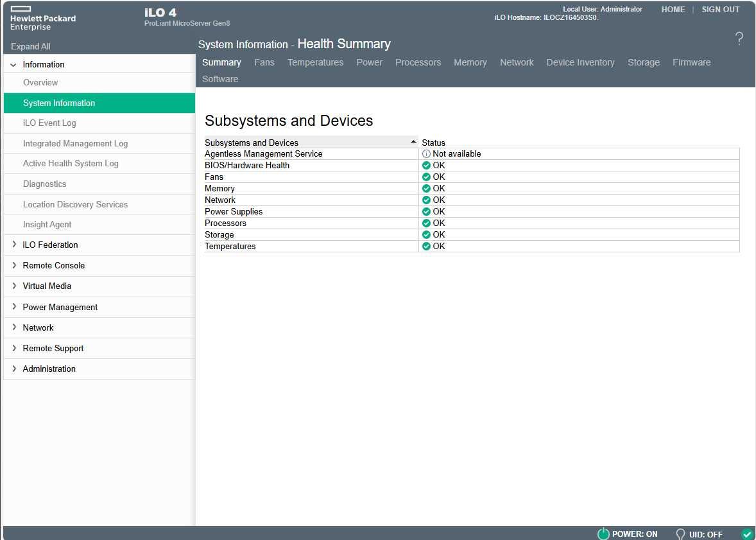Click the iLO Hostname text in header

pos(546,17)
